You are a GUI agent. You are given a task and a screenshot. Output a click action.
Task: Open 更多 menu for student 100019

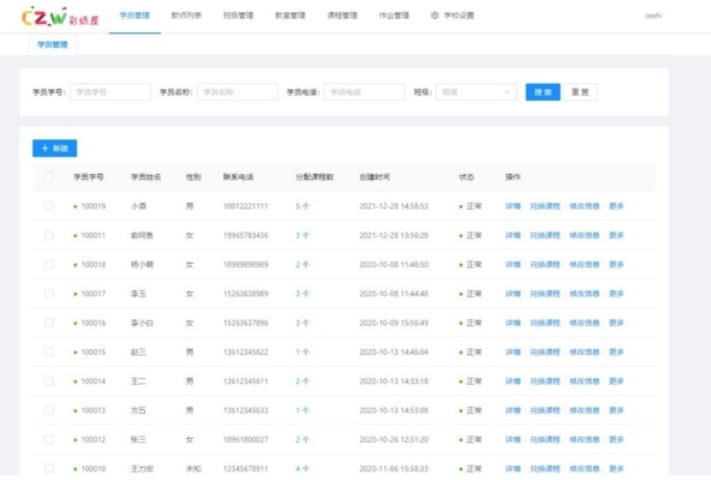click(x=616, y=206)
